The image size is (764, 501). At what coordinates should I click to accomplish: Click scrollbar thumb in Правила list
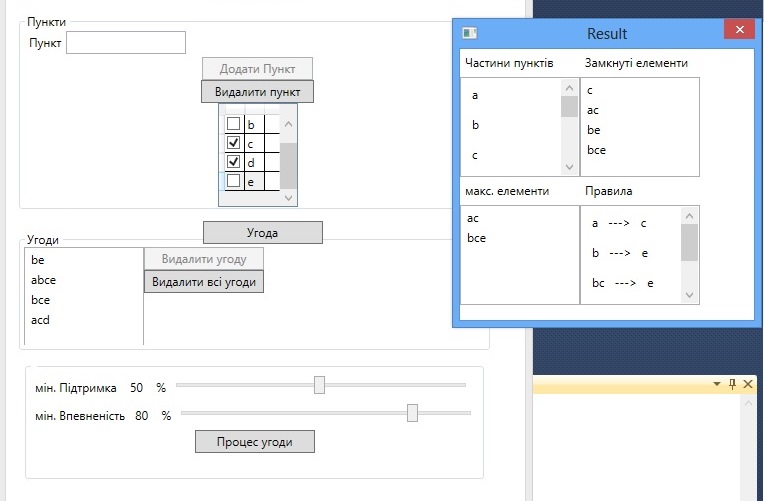click(x=689, y=242)
